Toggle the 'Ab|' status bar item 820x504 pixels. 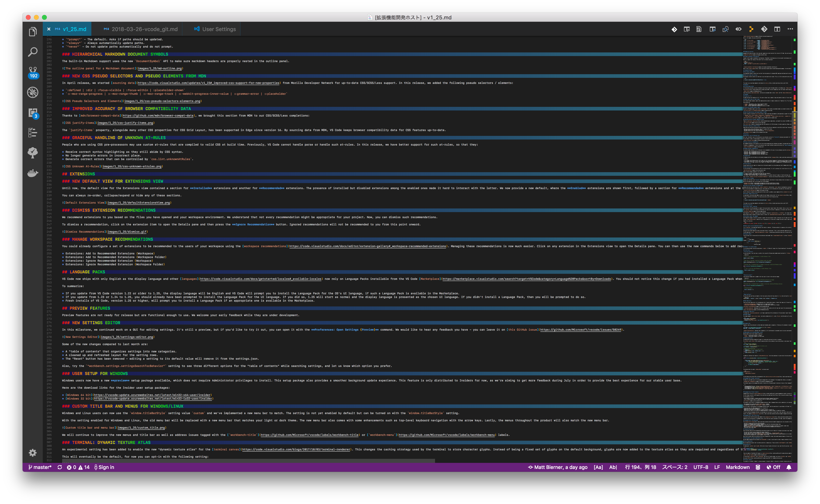613,467
